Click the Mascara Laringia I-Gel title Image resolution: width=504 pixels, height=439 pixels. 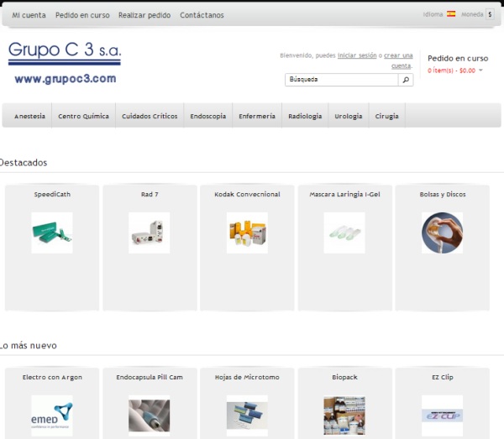(344, 194)
